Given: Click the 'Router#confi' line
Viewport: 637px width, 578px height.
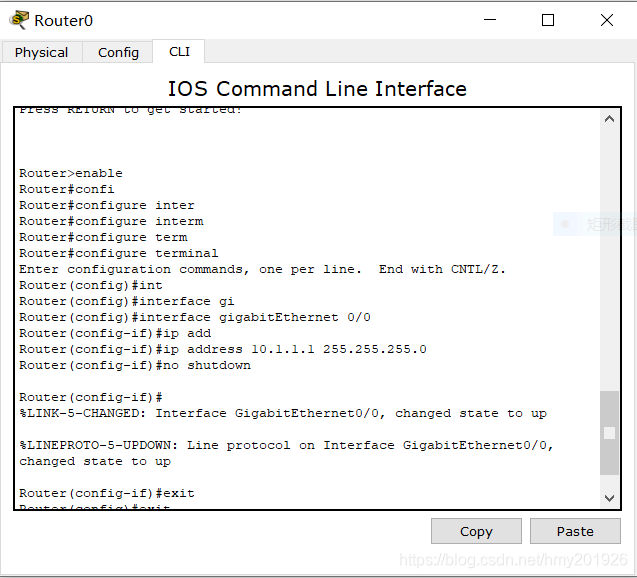Looking at the screenshot, I should coord(67,189).
